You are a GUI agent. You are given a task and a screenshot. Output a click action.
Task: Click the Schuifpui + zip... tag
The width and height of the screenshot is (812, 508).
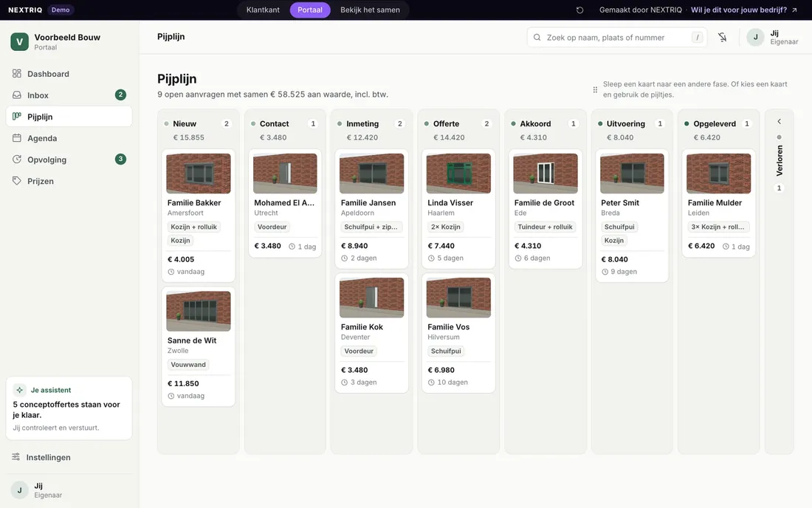click(371, 227)
